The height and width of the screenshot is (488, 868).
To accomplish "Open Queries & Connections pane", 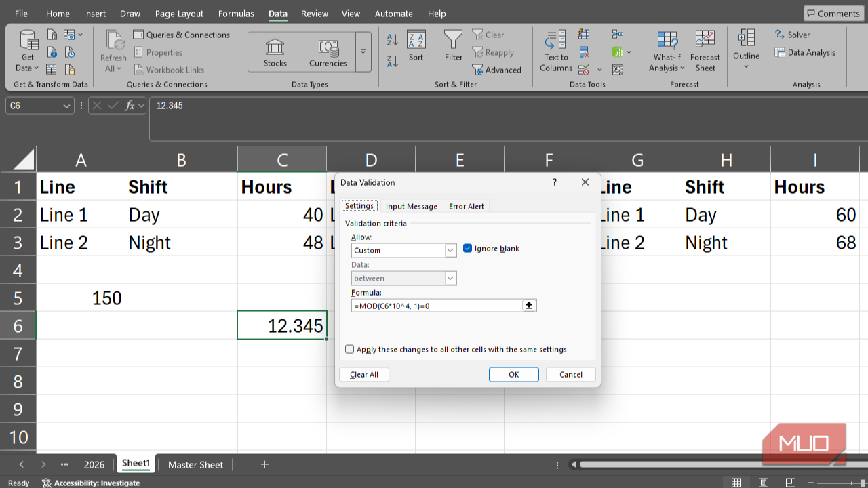I will (x=181, y=35).
